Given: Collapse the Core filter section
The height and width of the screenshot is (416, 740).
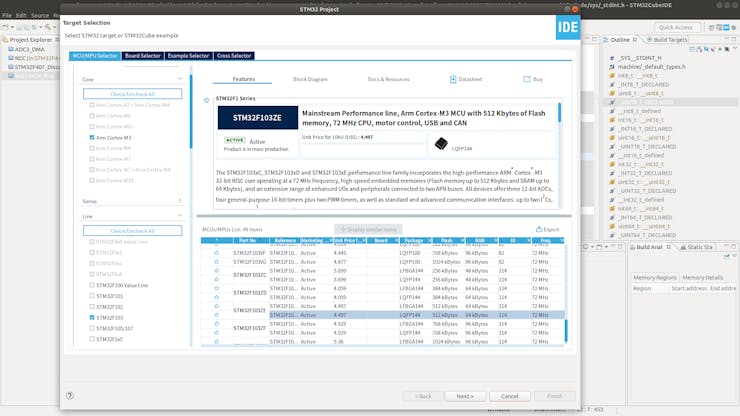Looking at the screenshot, I should pos(180,79).
